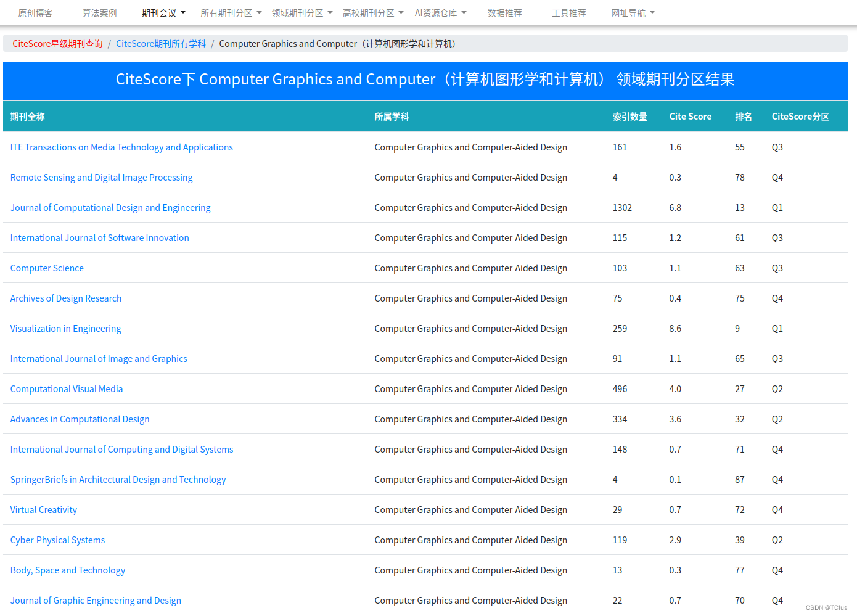This screenshot has height=616, width=857.
Task: Open SpringerBriefs in Architectural Design and Technology
Action: [118, 480]
